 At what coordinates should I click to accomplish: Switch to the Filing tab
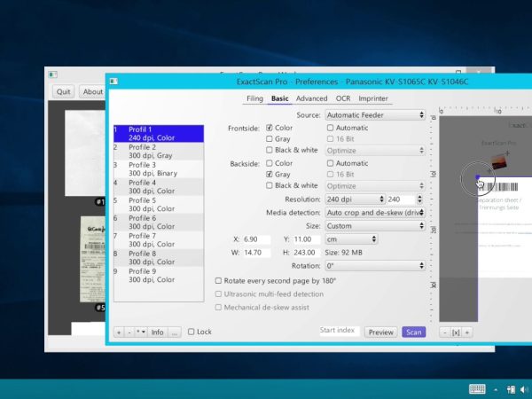coord(254,98)
